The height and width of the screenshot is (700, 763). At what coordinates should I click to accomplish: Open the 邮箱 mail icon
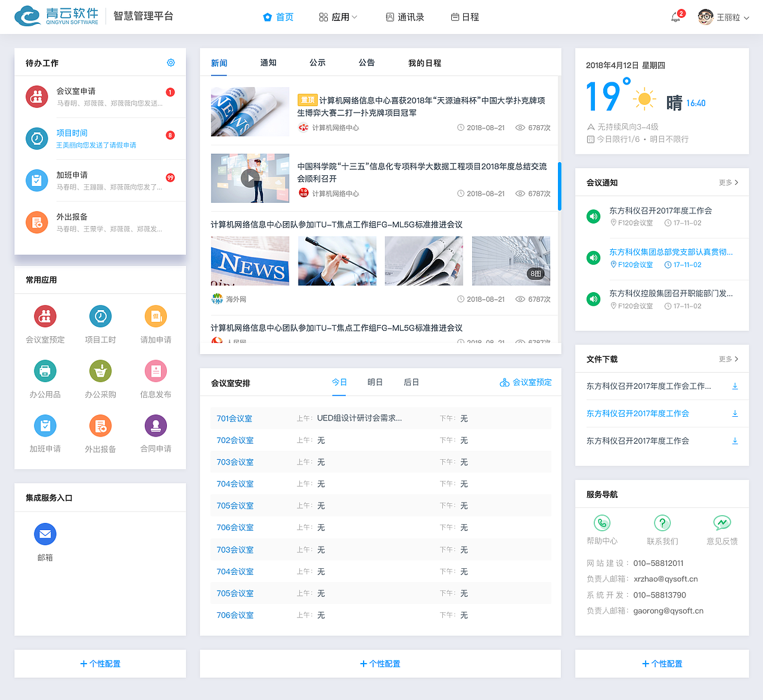click(45, 534)
